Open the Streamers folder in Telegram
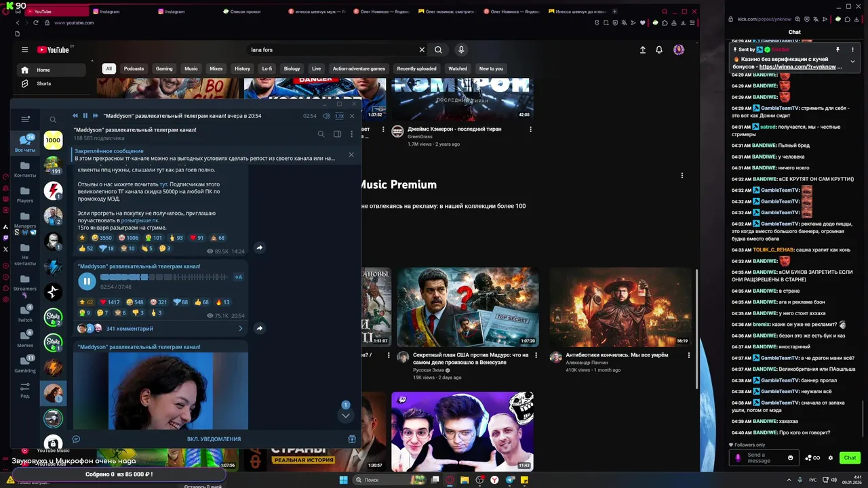The height and width of the screenshot is (488, 868). pos(25,282)
